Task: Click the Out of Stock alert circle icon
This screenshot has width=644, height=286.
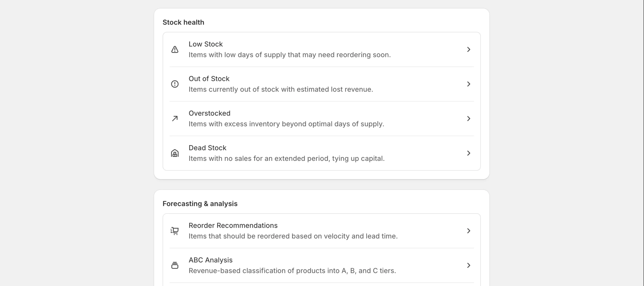Action: (174, 84)
